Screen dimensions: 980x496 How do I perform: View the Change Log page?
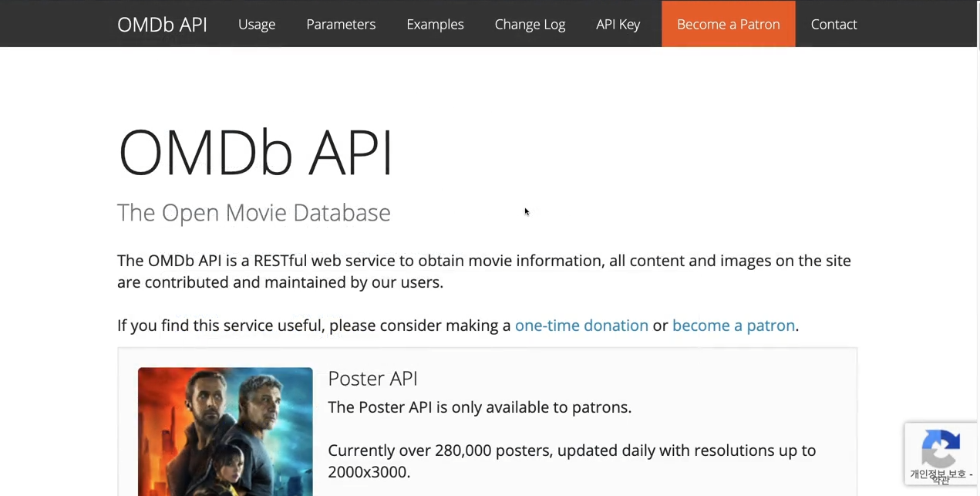(530, 24)
